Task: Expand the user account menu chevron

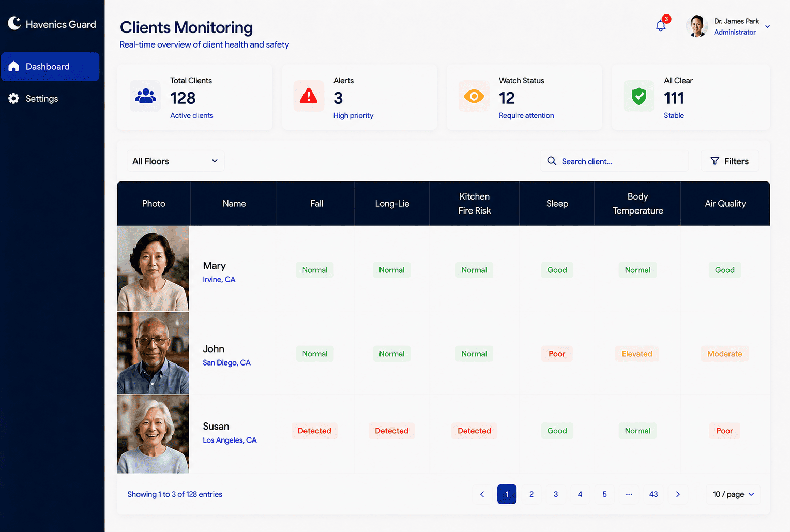Action: point(767,26)
